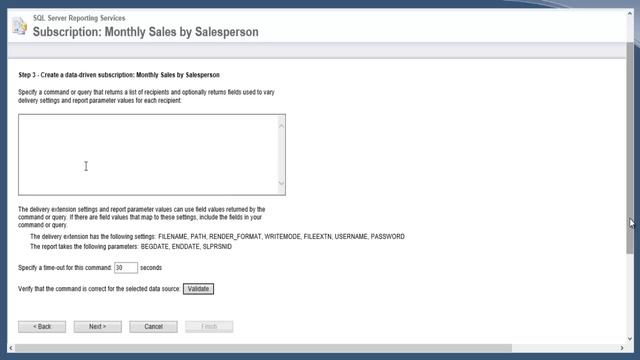Click the page vertical scrollbar thumb
This screenshot has height=360, width=640.
(630, 147)
